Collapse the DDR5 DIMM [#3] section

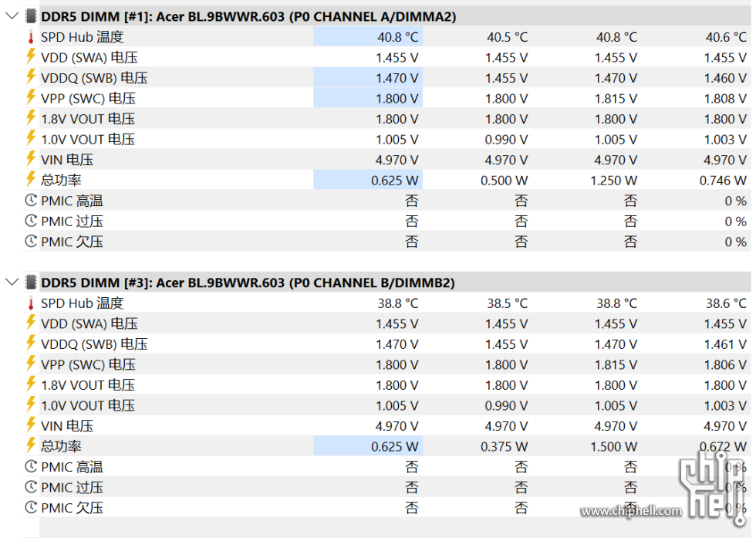pos(12,283)
